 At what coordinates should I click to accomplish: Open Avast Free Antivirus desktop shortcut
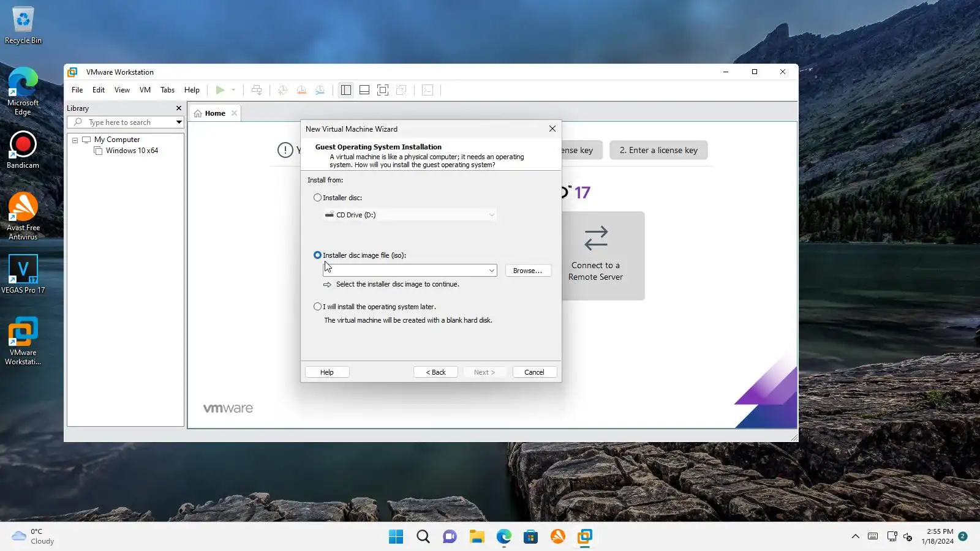click(23, 216)
